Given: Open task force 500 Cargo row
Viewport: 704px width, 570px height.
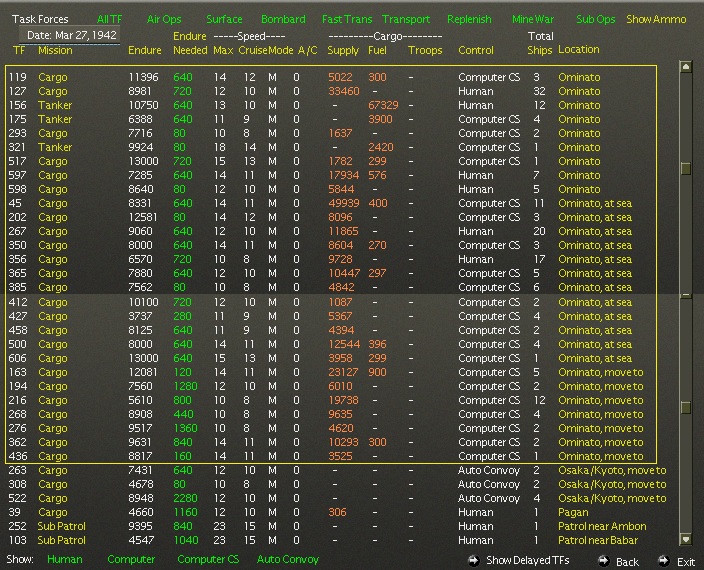Looking at the screenshot, I should pos(331,344).
